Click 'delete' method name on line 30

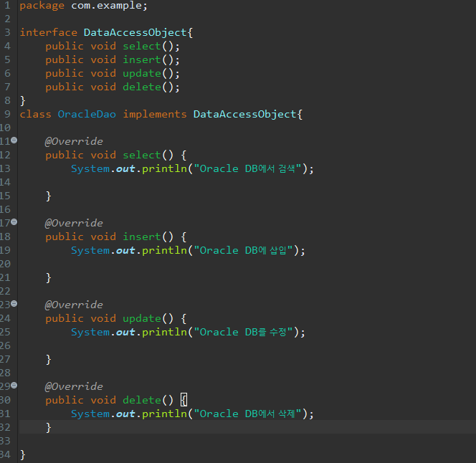pyautogui.click(x=142, y=400)
